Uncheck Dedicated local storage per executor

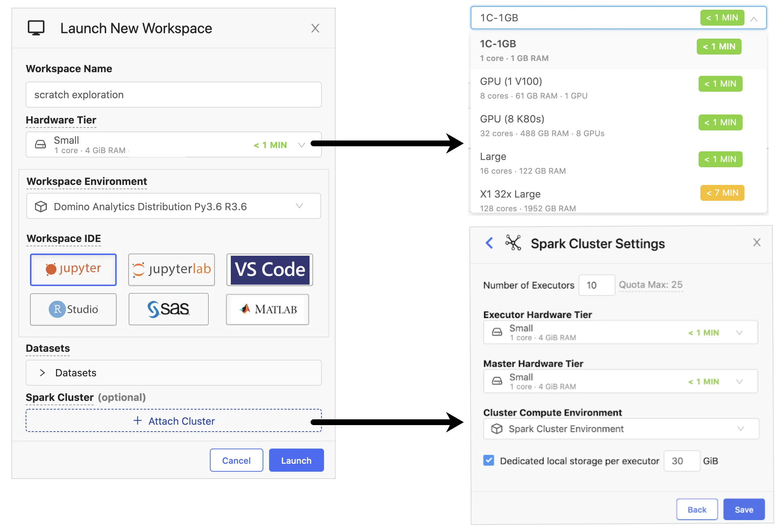tap(488, 460)
